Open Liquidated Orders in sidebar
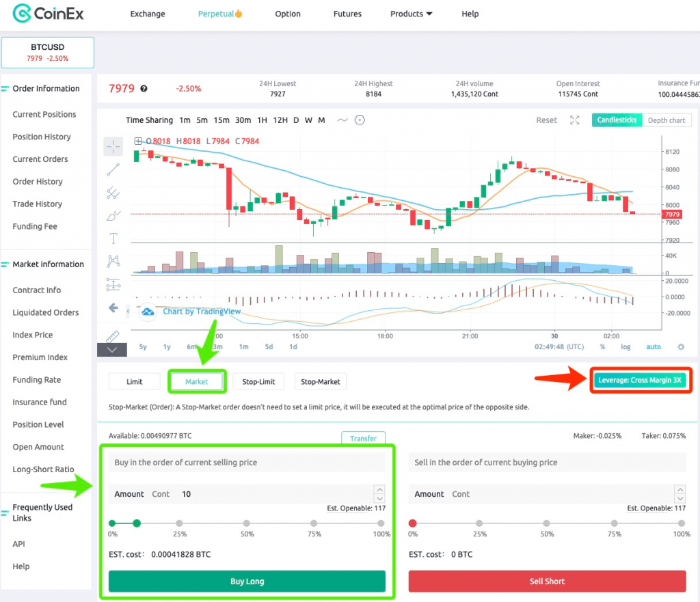The image size is (700, 602). tap(46, 312)
